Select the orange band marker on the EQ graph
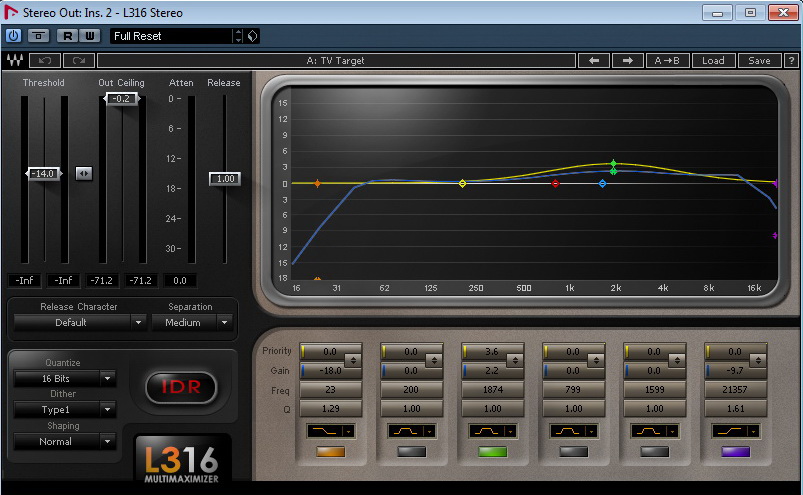This screenshot has height=495, width=803. point(318,183)
